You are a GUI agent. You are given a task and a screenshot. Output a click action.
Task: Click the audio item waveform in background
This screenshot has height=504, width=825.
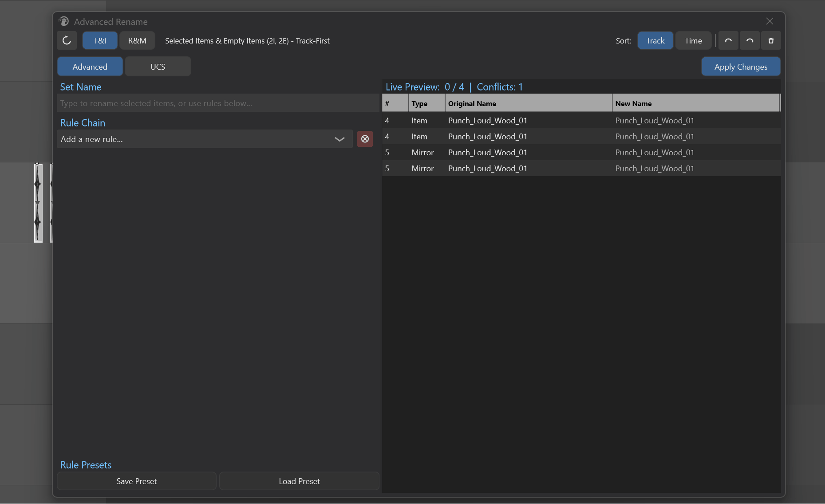pos(39,203)
